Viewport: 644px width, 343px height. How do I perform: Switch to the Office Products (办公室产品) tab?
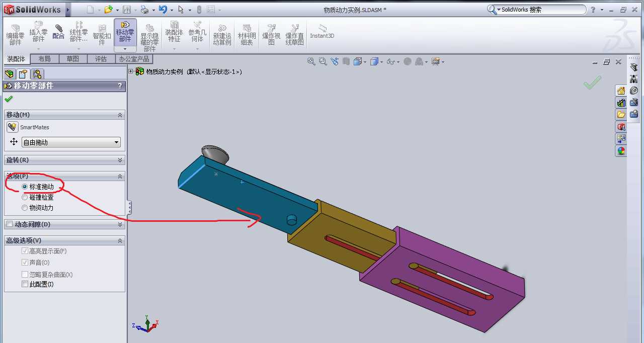(133, 59)
